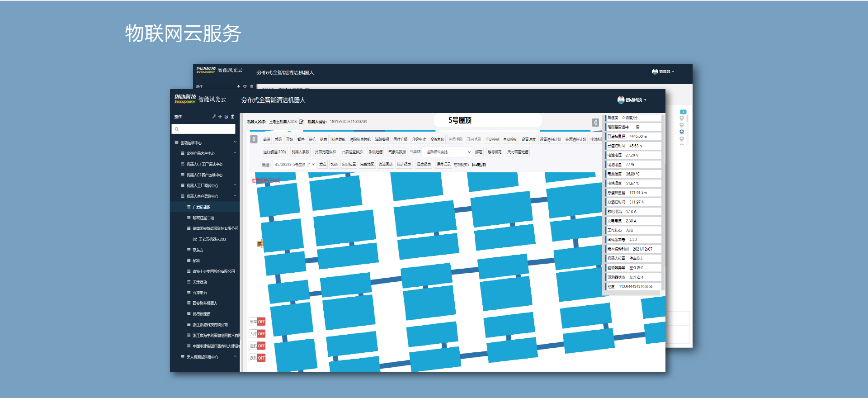Click the magnifier icon in the tree search box
Viewport: 868px width, 398px height.
click(x=177, y=129)
